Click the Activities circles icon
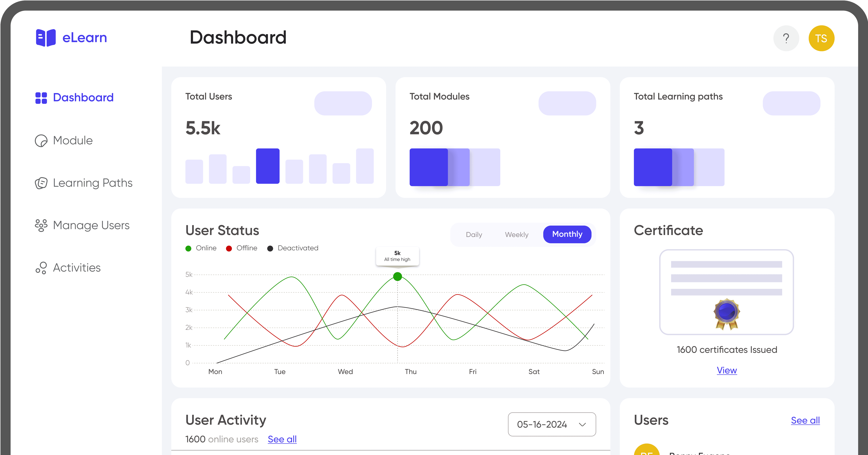 pos(41,268)
